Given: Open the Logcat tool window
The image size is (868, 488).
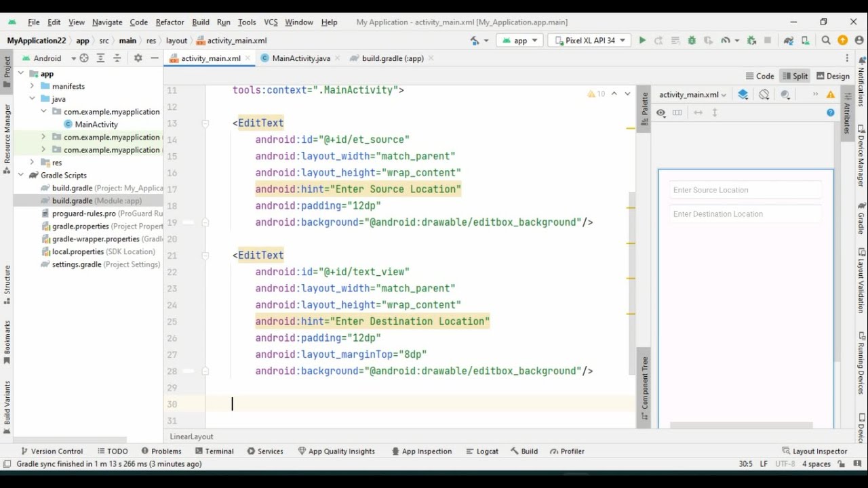Looking at the screenshot, I should click(482, 451).
